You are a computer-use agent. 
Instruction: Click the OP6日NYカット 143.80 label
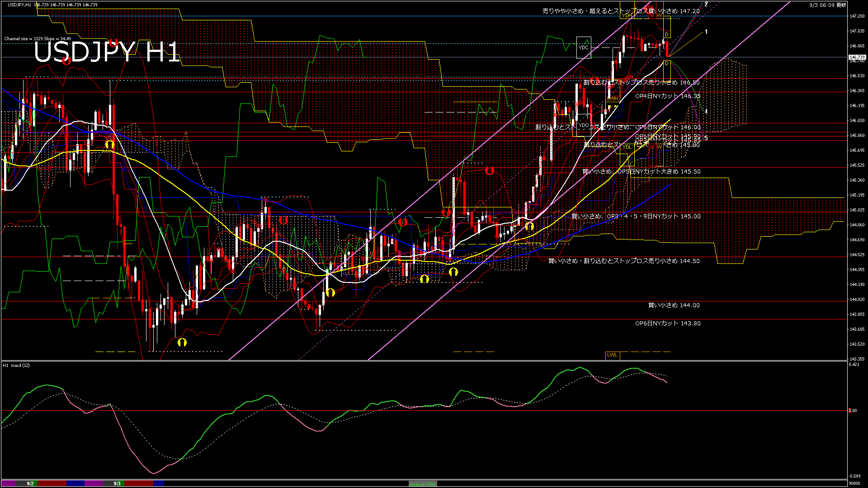click(667, 324)
